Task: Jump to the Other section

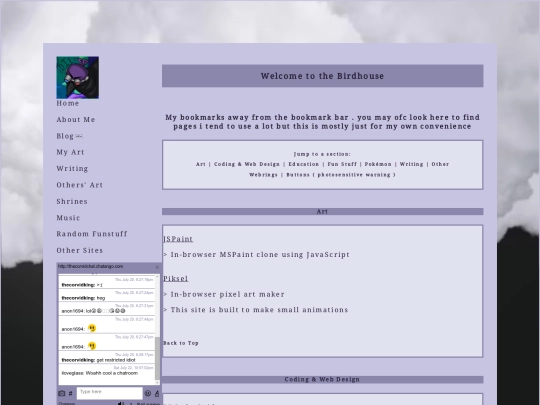Action: [440, 164]
